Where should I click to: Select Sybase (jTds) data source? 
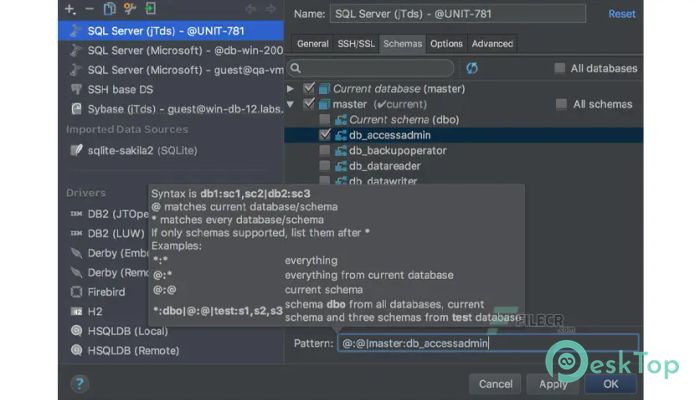click(x=171, y=109)
